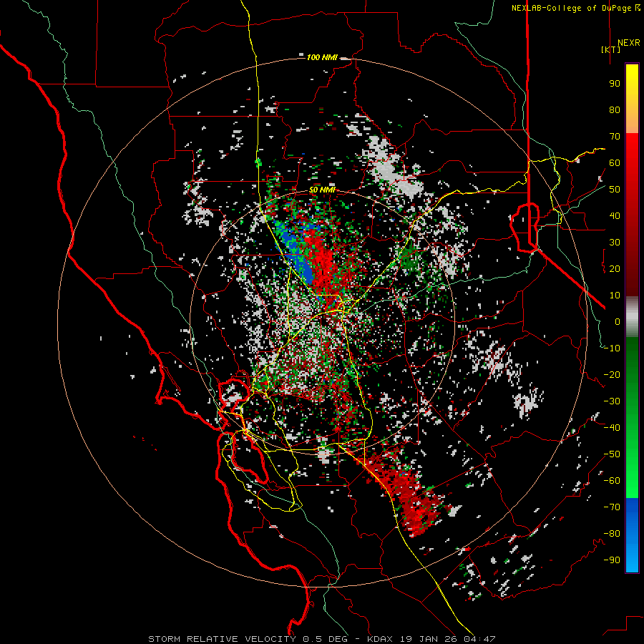The image size is (644, 644).
Task: Select the positive 90 knot scale value
Action: [615, 84]
